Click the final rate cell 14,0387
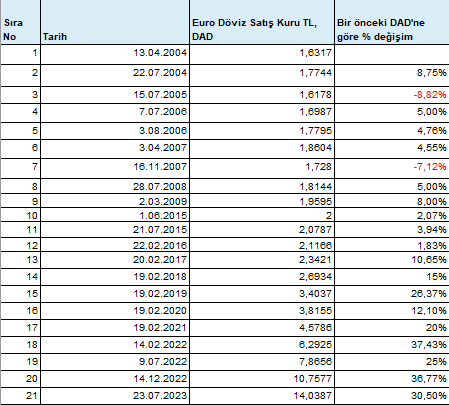Screen dimensions: 449x405 (262, 396)
